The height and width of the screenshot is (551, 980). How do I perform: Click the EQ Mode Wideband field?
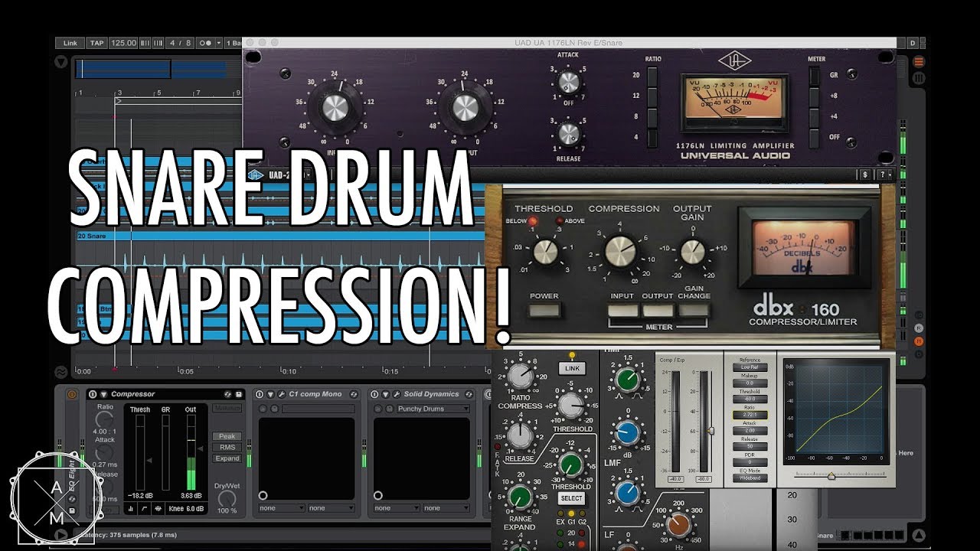[750, 478]
